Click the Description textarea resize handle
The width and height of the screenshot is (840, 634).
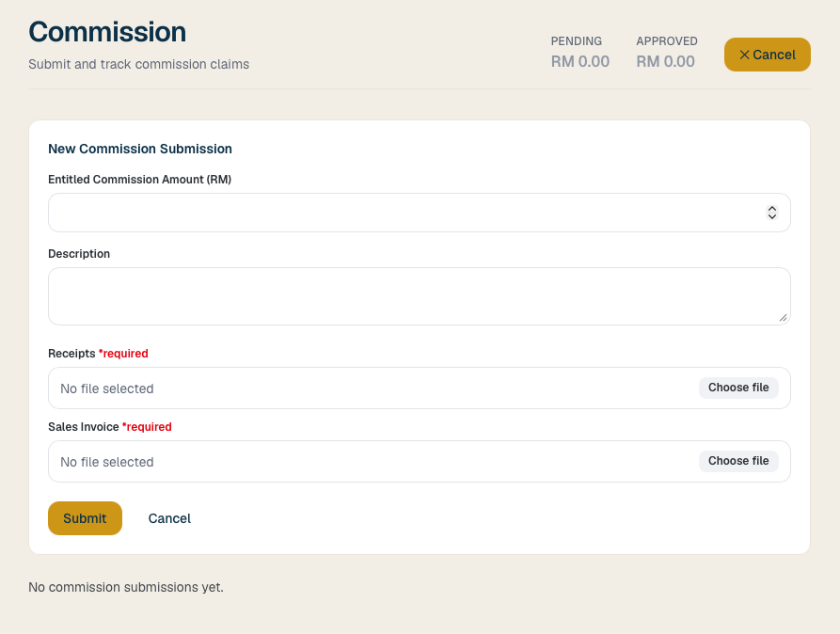point(784,318)
